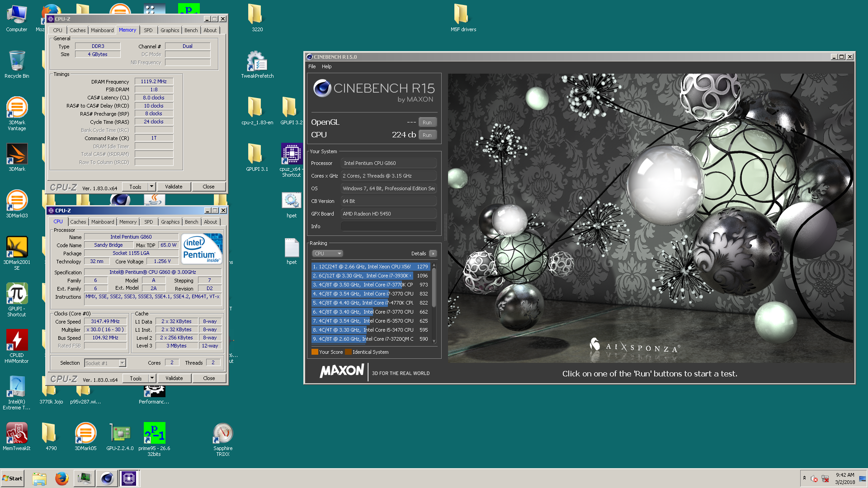This screenshot has height=488, width=868.
Task: Open GPU-Z.2.4.0 desktop icon
Action: 120,436
